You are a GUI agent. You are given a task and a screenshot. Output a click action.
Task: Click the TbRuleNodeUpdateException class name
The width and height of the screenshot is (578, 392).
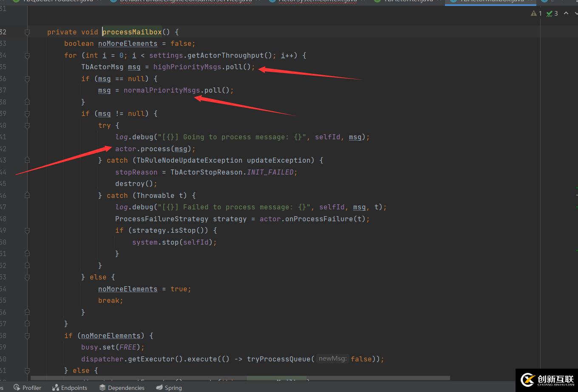[x=190, y=160]
